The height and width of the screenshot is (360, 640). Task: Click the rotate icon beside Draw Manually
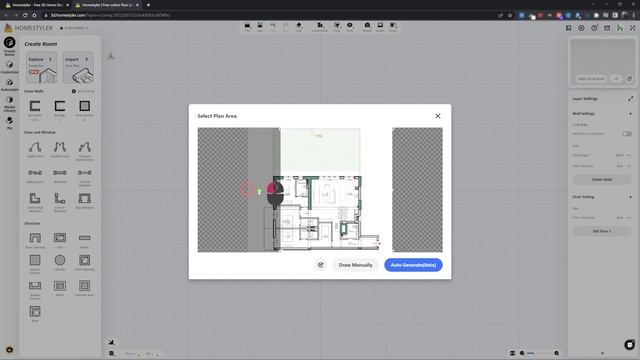point(321,265)
